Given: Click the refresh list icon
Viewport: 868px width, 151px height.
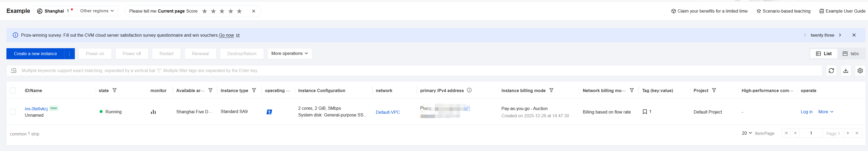Looking at the screenshot, I should click(x=831, y=71).
